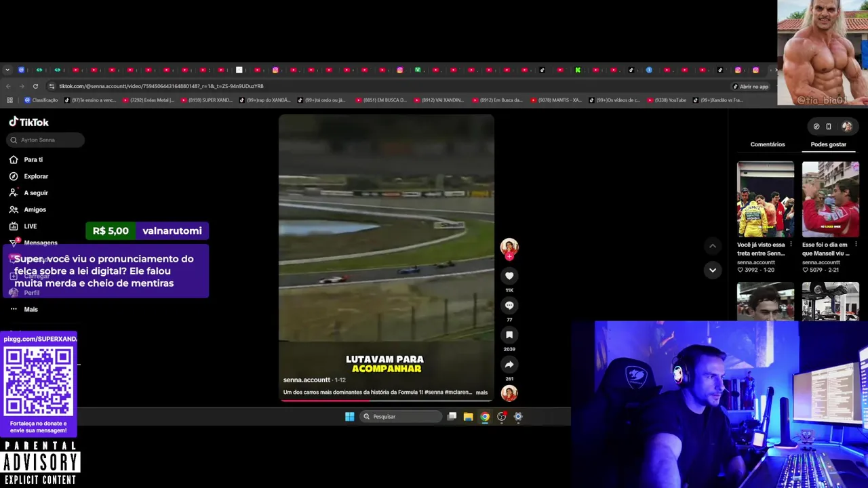Open Google Chrome taskbar icon
Screen dimensions: 868x488
(485, 417)
